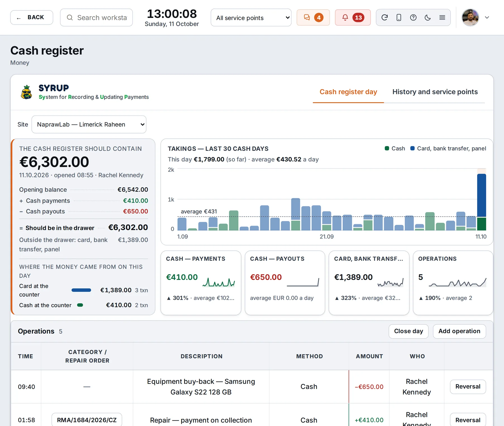504x426 pixels.
Task: Click the Cash at the counter green bar
Action: click(x=80, y=305)
